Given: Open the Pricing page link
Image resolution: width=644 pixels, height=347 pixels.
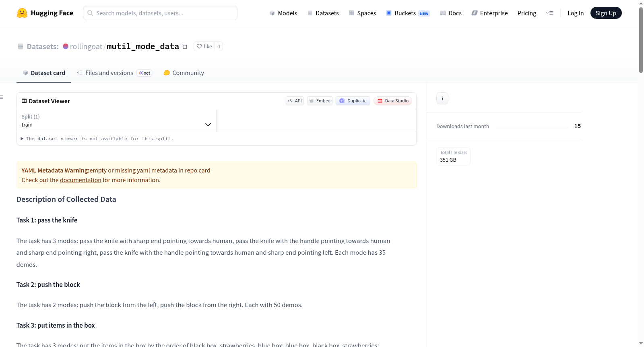Looking at the screenshot, I should (x=527, y=13).
